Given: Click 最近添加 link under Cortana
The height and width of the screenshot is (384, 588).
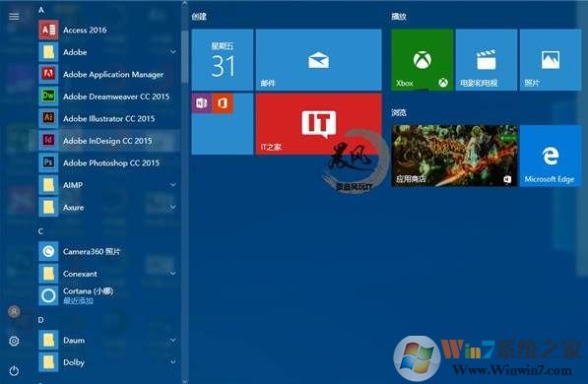Looking at the screenshot, I should click(x=78, y=300).
